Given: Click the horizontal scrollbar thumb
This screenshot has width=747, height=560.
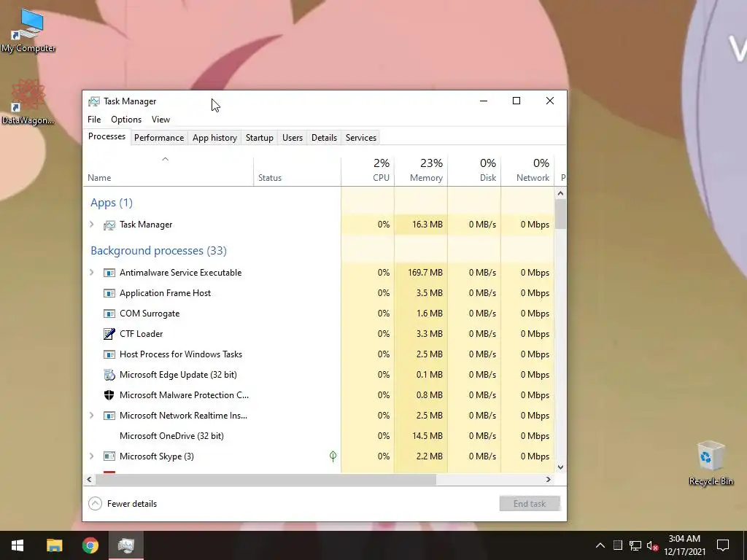Looking at the screenshot, I should point(266,480).
